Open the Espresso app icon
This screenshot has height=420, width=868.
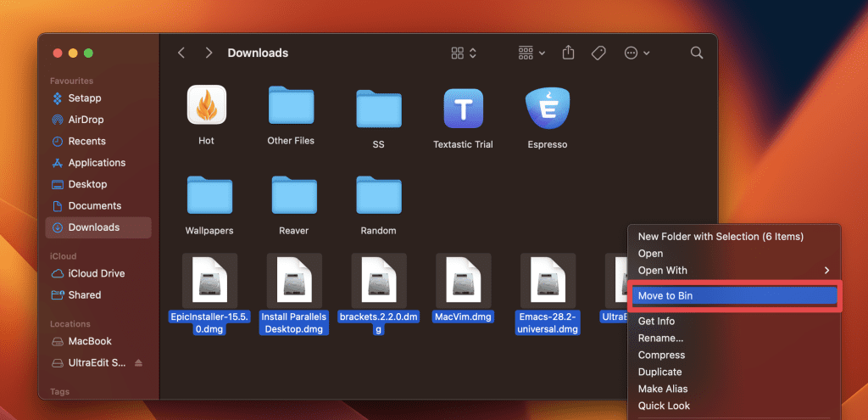(547, 109)
